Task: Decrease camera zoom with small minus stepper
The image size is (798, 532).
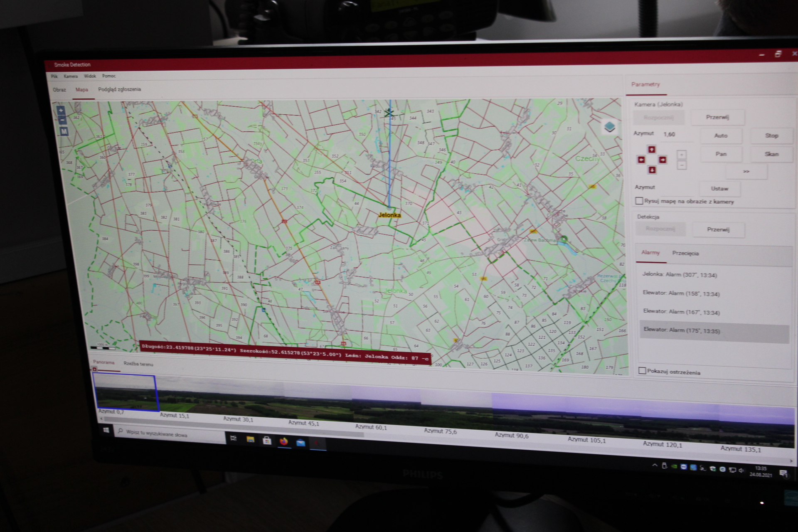Action: (682, 165)
